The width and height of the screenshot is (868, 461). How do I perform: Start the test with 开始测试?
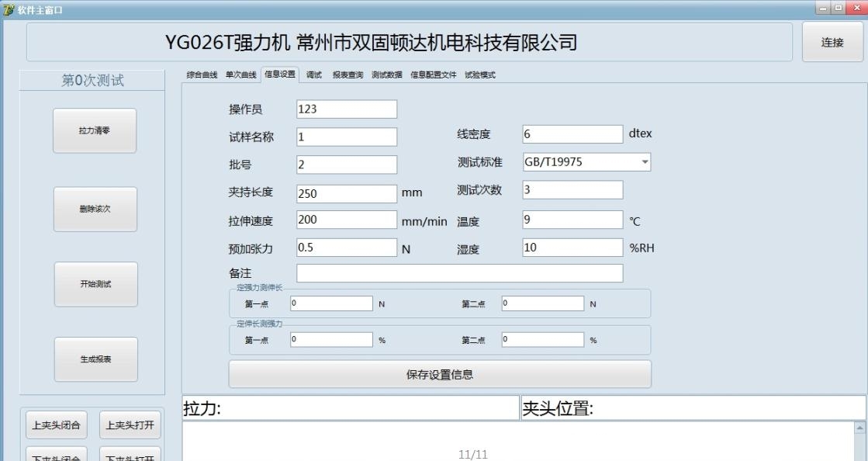click(95, 284)
